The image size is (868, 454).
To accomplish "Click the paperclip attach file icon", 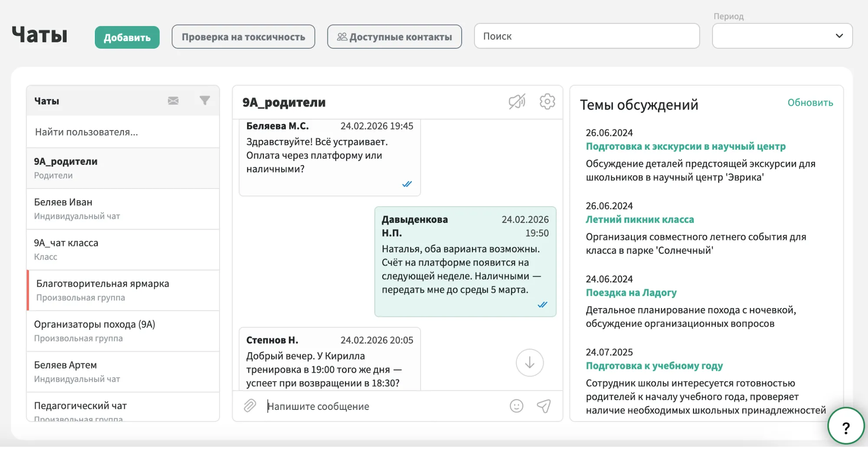I will 250,406.
